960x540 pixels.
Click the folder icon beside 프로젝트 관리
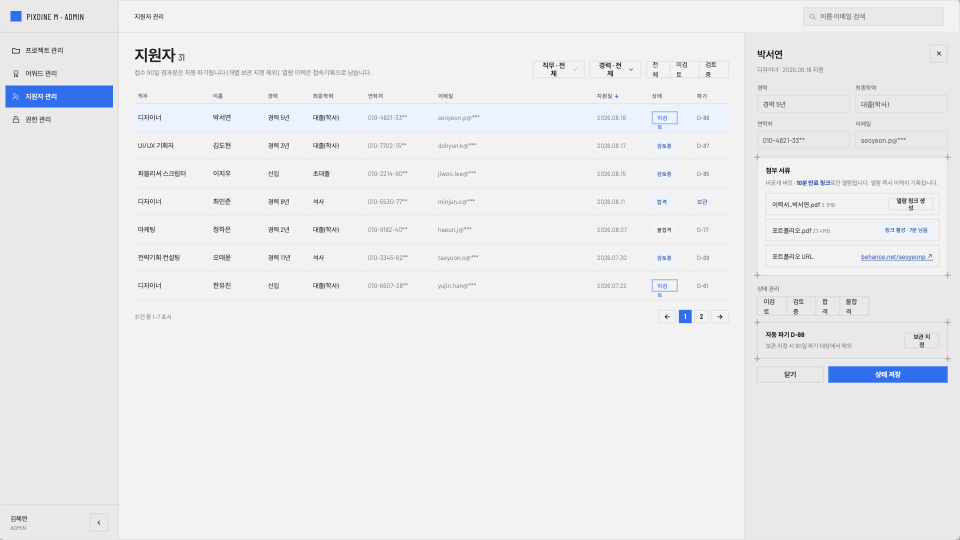[x=16, y=50]
